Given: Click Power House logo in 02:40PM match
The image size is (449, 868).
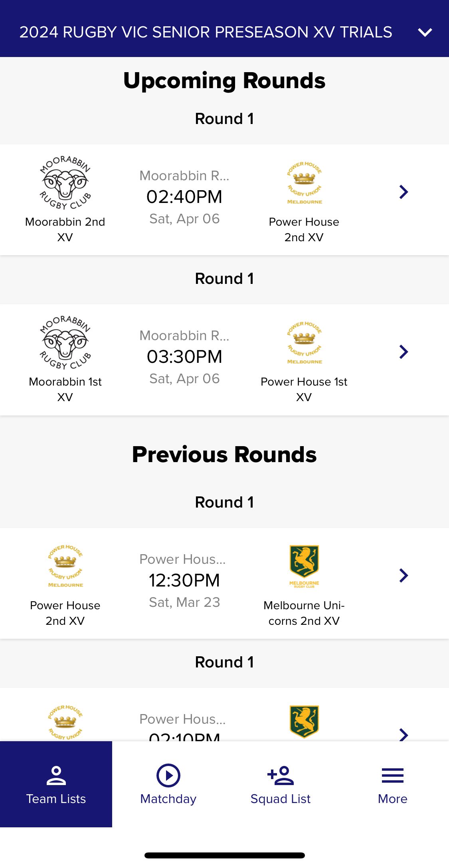Looking at the screenshot, I should (304, 183).
